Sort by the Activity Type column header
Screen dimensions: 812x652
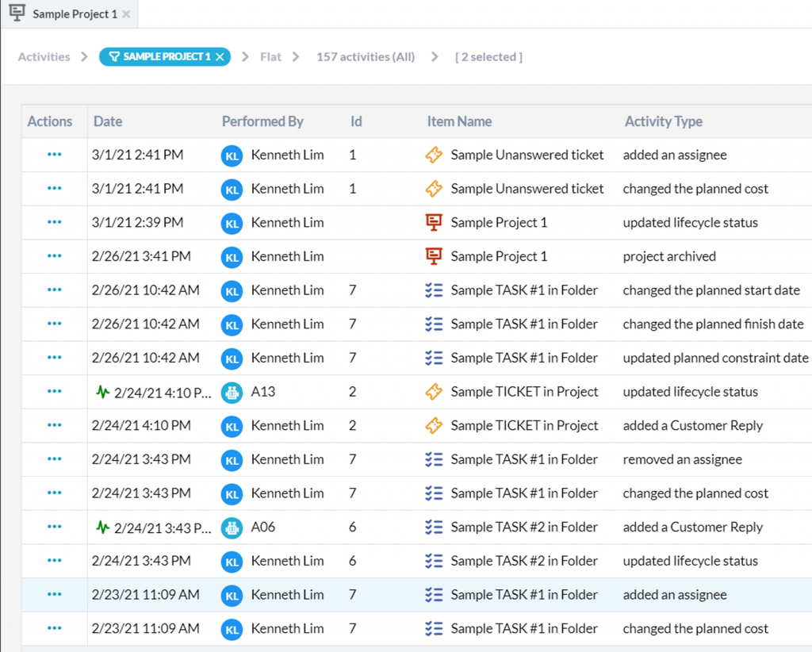[x=663, y=121]
